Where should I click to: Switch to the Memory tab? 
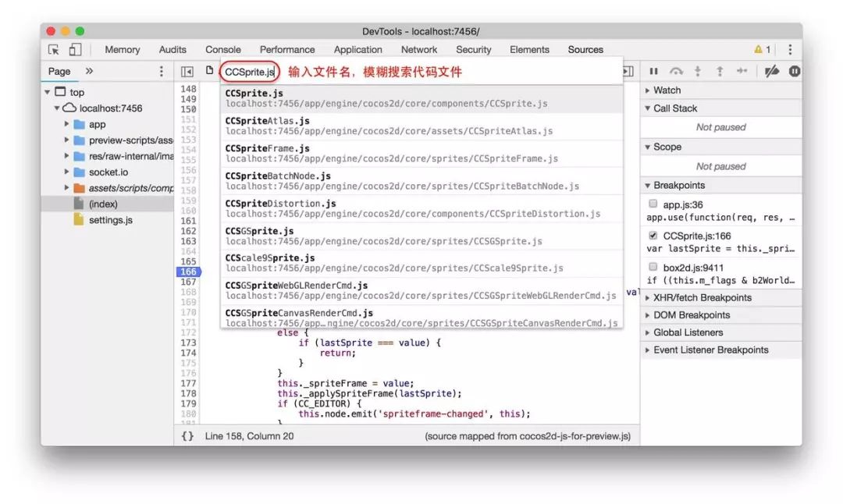pyautogui.click(x=122, y=49)
